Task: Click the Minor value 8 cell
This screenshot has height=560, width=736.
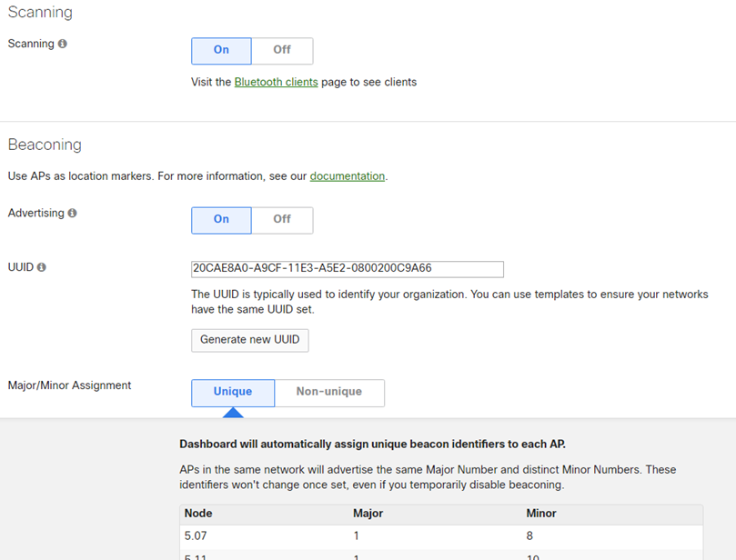Action: pos(530,536)
